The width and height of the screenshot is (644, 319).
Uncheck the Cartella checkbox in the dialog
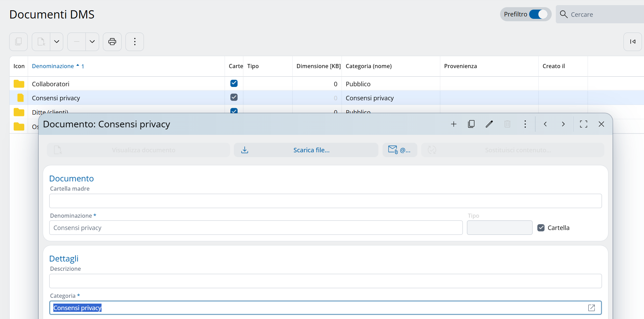(541, 228)
